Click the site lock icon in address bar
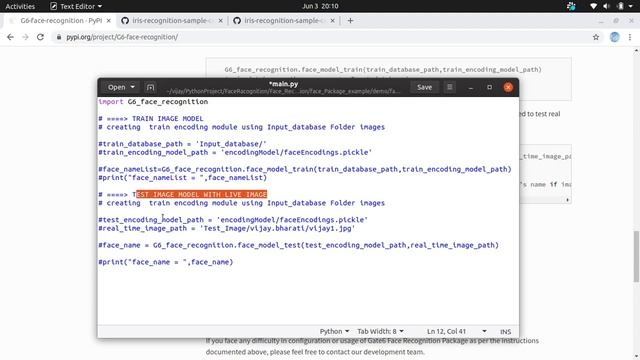 [x=59, y=37]
